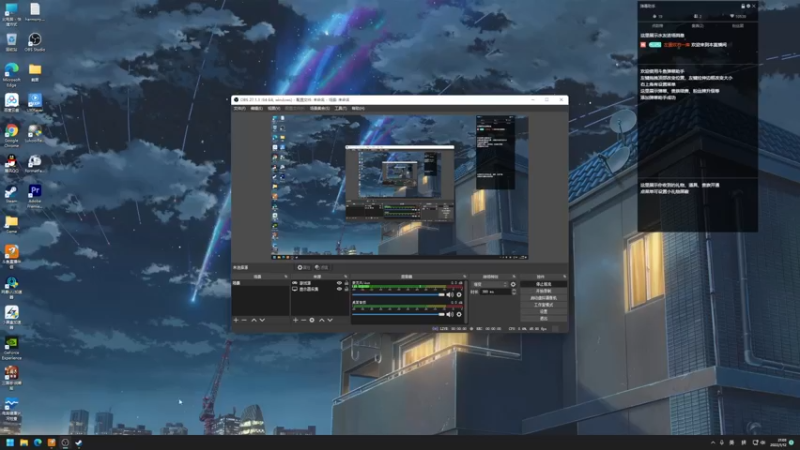Open the Windows Start menu
This screenshot has height=450, width=800.
coord(10,442)
